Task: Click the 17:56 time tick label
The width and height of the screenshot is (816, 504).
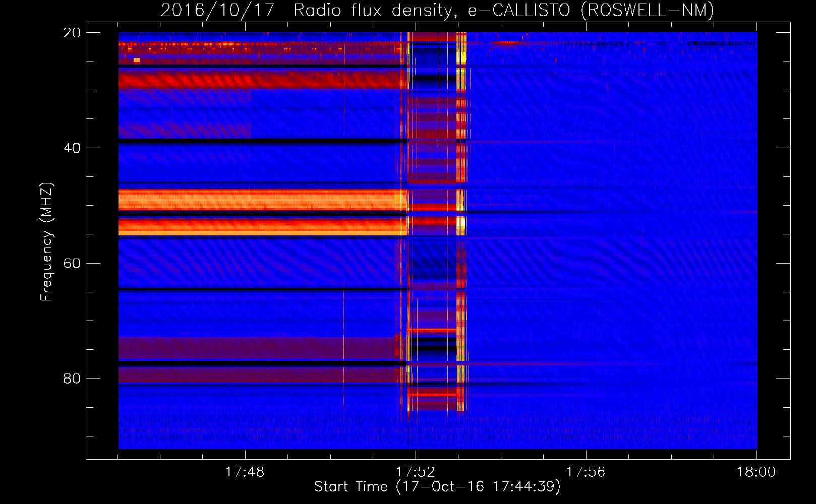Action: pyautogui.click(x=586, y=472)
